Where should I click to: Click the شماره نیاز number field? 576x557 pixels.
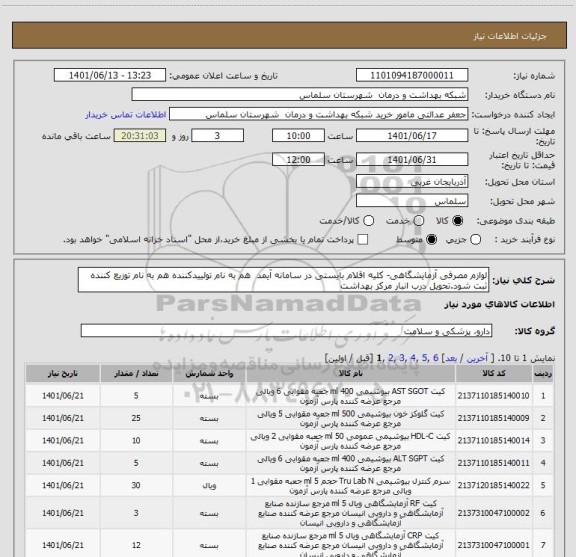tap(412, 75)
